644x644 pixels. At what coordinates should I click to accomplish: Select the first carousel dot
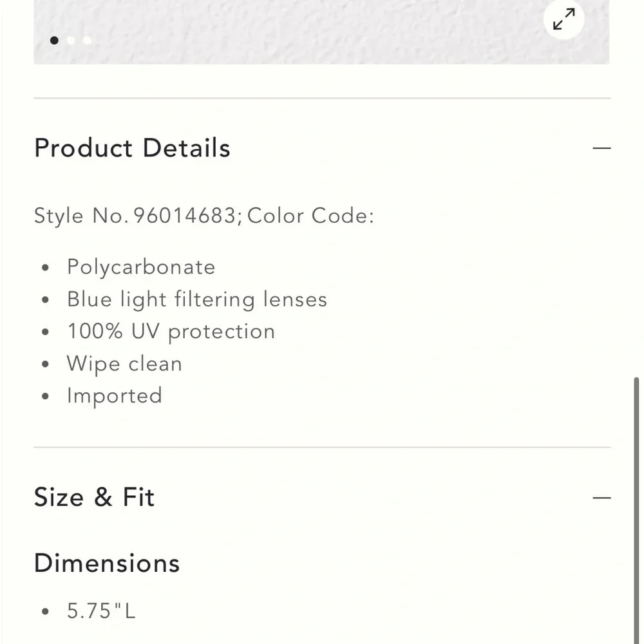(54, 40)
